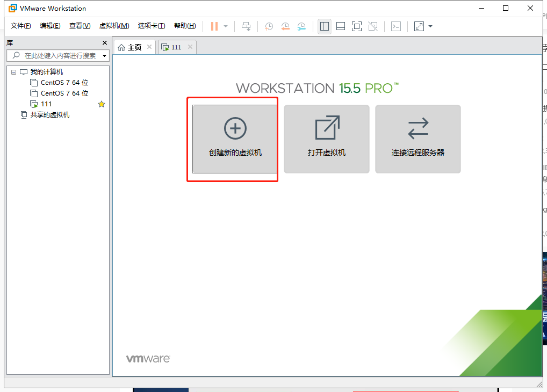Close the 111 tab

(x=190, y=47)
